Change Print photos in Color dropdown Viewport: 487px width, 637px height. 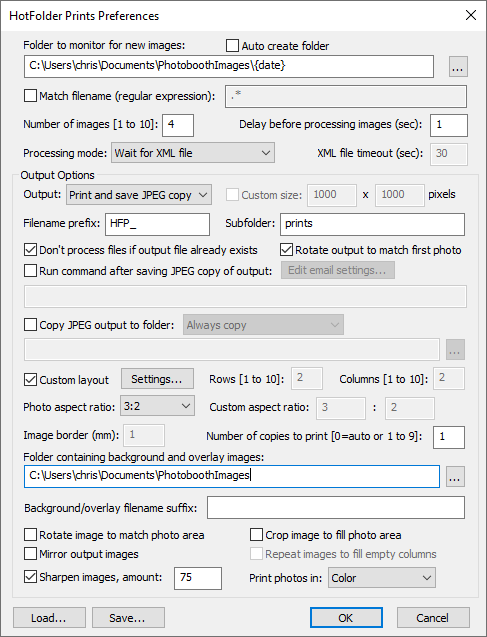pos(382,578)
